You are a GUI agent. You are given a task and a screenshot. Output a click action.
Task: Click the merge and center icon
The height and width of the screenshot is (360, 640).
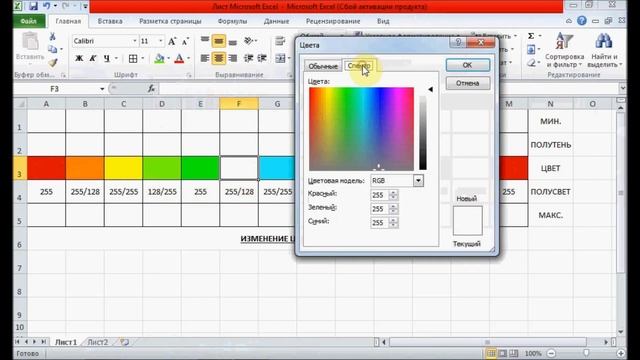point(280,58)
